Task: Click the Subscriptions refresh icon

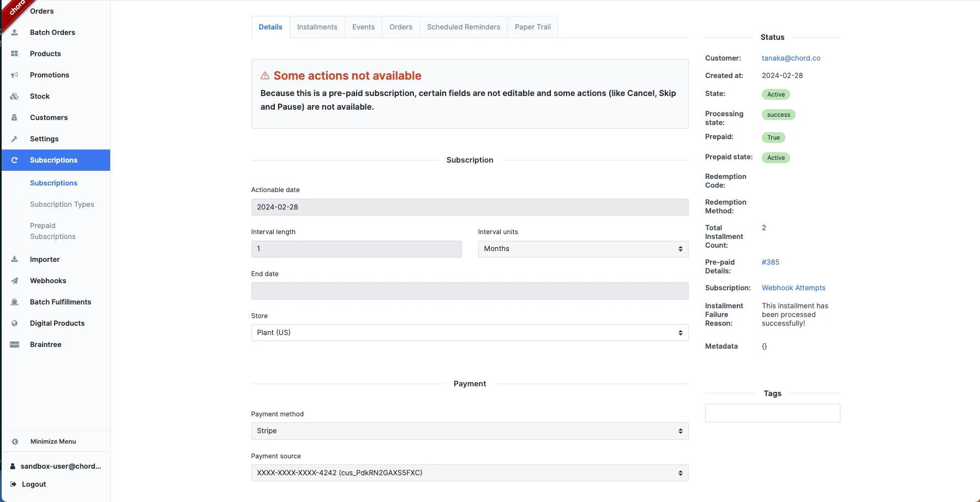Action: coord(15,160)
